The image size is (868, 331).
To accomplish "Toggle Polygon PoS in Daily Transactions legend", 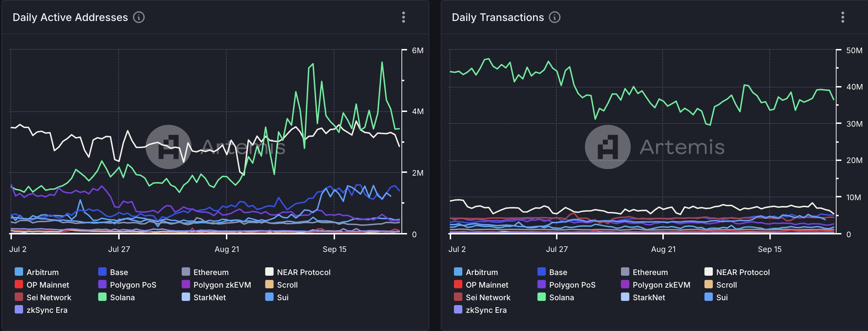I will (x=567, y=284).
